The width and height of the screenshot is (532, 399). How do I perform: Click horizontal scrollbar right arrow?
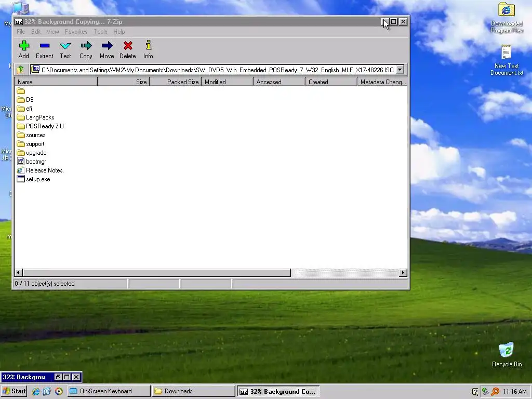pos(403,272)
